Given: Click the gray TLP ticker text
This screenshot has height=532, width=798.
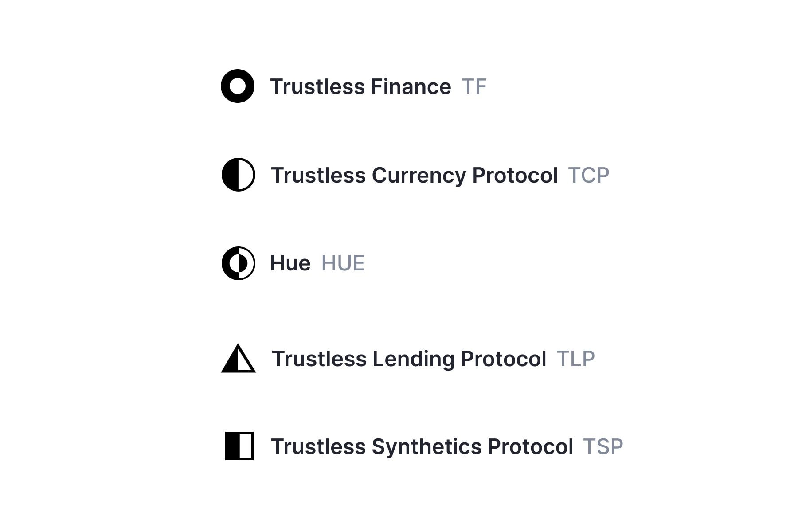Looking at the screenshot, I should click(575, 359).
